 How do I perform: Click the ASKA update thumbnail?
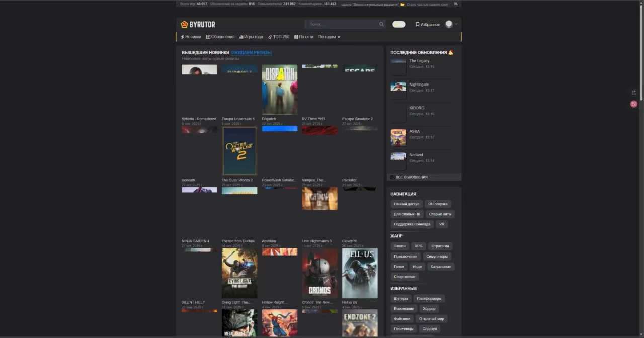(398, 137)
